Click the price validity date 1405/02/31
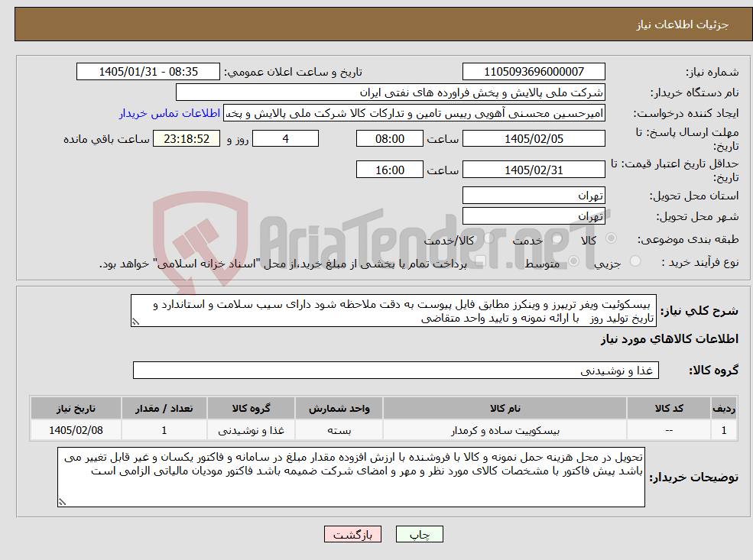The height and width of the screenshot is (560, 753). pyautogui.click(x=534, y=170)
